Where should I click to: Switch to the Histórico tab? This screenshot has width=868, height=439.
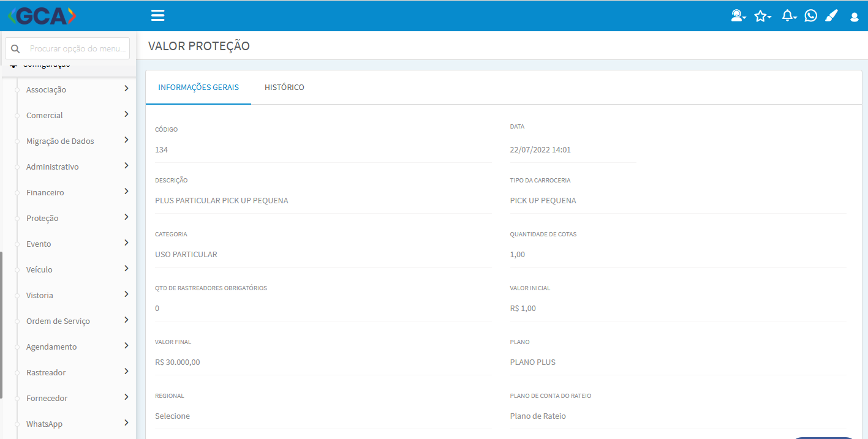(x=284, y=88)
